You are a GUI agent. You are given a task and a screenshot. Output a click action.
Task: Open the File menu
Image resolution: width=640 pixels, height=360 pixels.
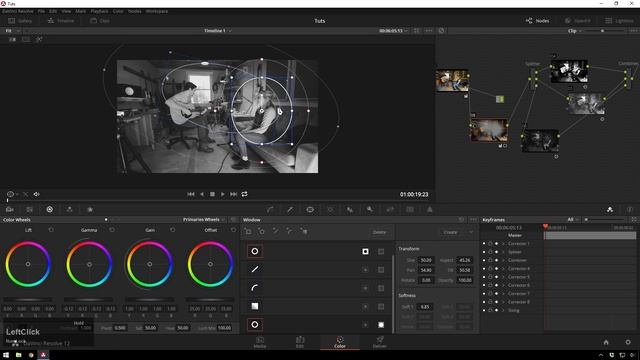point(41,11)
